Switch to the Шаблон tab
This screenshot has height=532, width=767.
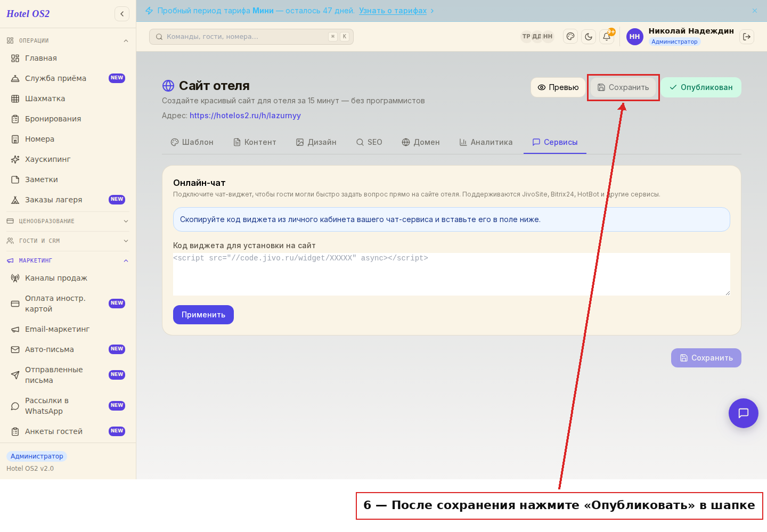pyautogui.click(x=192, y=142)
